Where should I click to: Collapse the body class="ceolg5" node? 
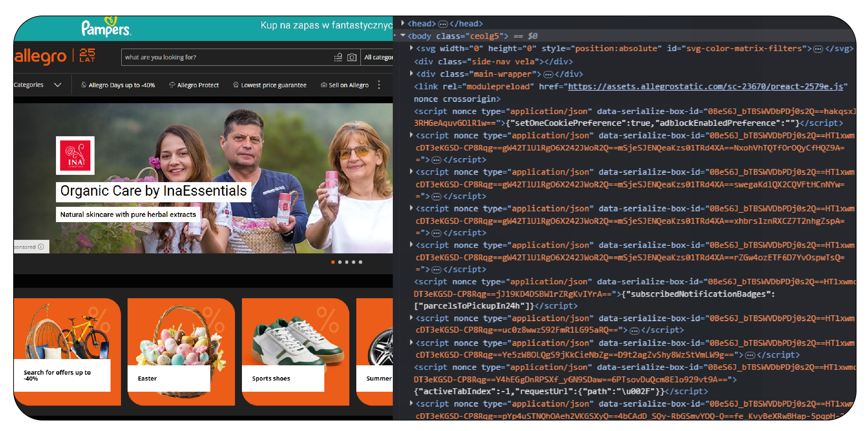pyautogui.click(x=403, y=35)
